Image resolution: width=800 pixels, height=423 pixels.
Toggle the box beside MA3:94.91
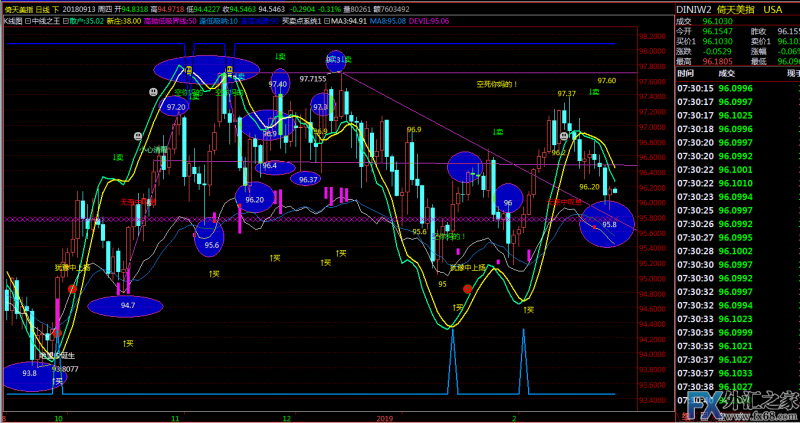tap(327, 21)
